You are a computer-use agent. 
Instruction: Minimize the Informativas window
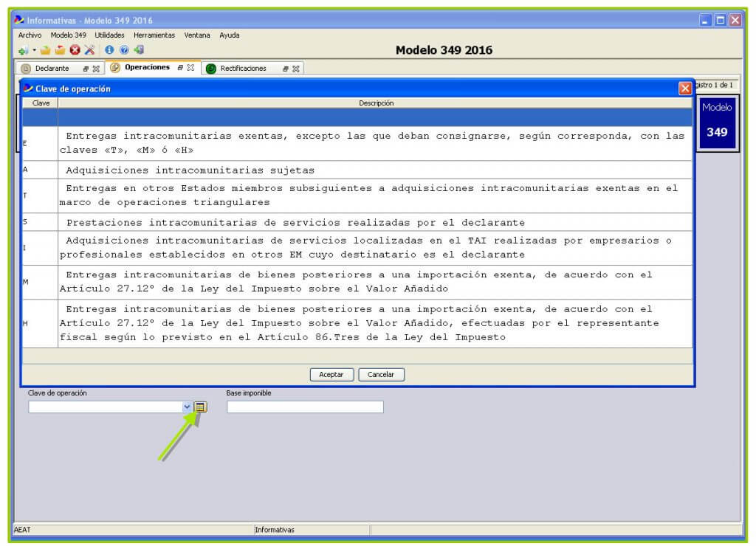tap(705, 20)
